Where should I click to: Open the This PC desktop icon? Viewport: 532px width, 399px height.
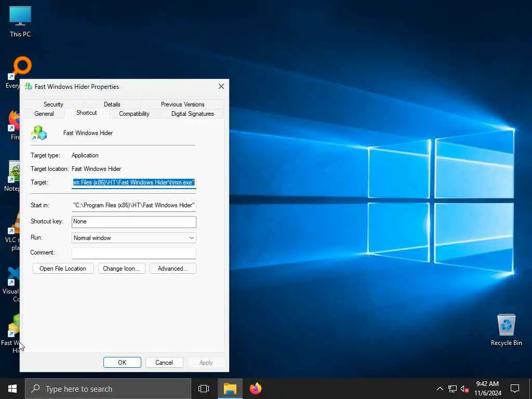pyautogui.click(x=20, y=21)
